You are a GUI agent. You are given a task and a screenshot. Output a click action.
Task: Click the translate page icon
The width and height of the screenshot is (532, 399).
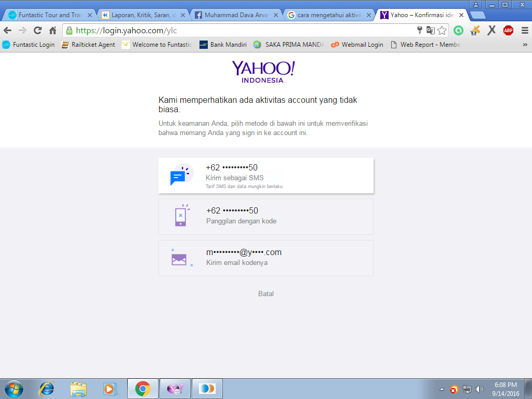coord(431,30)
